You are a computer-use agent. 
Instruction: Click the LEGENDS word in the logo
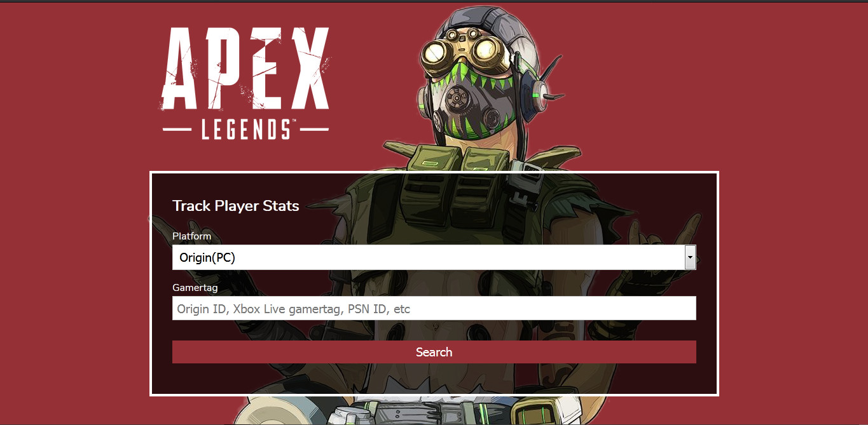246,129
